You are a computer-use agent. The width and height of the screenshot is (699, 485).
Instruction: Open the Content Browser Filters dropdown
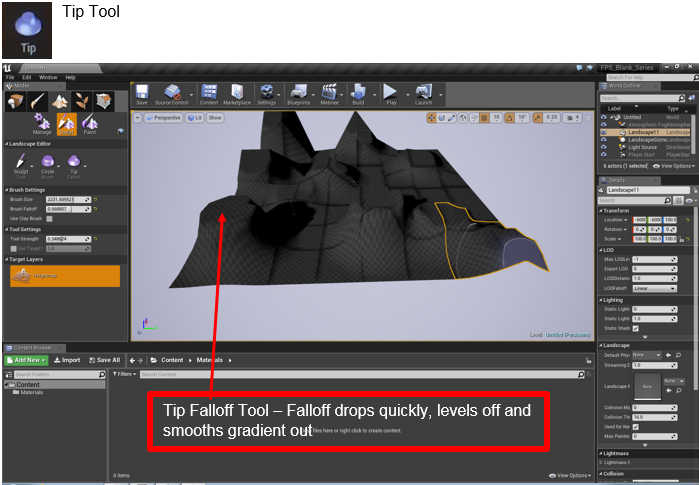[124, 374]
